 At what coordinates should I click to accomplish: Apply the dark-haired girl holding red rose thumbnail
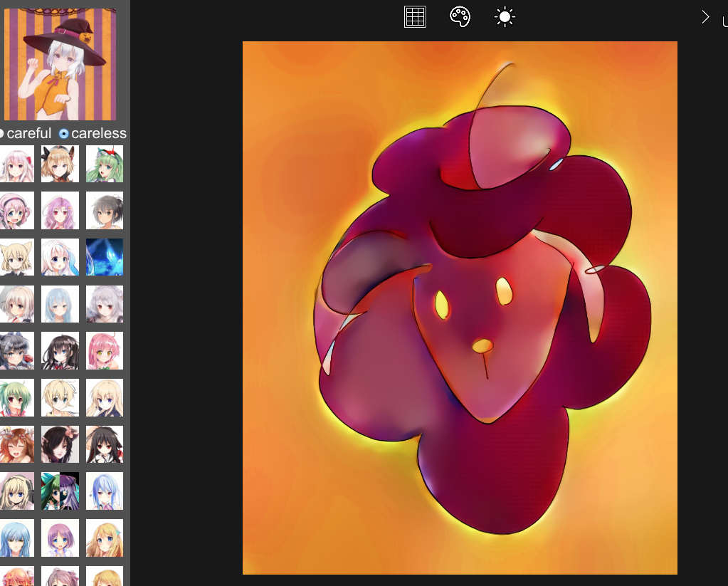pos(16,351)
